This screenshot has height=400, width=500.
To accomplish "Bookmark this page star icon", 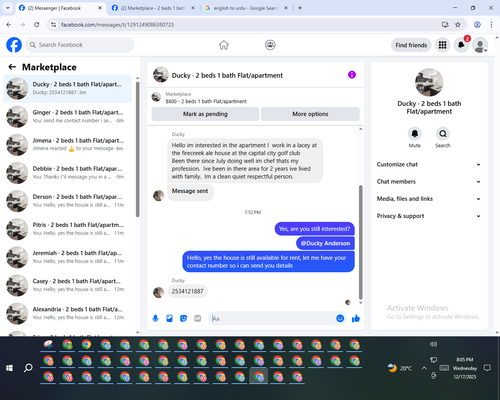I will 458,25.
